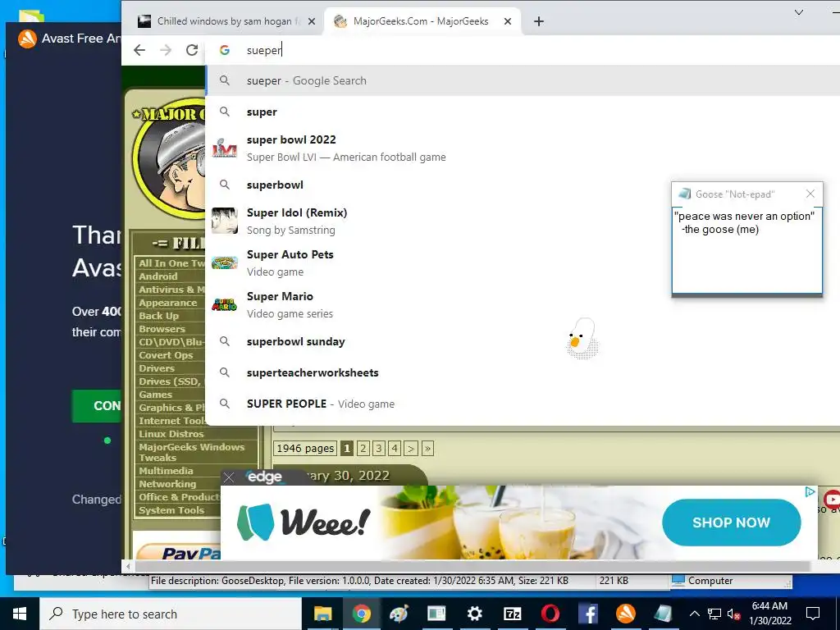Go to next page with > button
The height and width of the screenshot is (630, 840).
pos(411,449)
